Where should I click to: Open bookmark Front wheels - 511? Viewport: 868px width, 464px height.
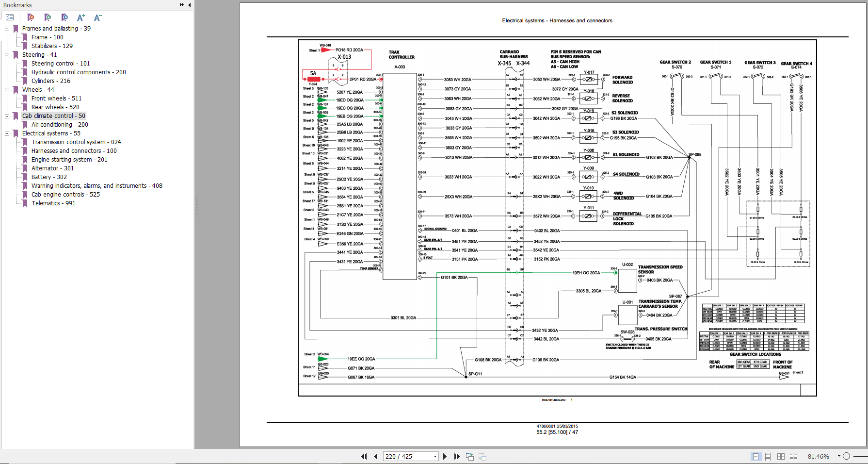click(x=57, y=99)
